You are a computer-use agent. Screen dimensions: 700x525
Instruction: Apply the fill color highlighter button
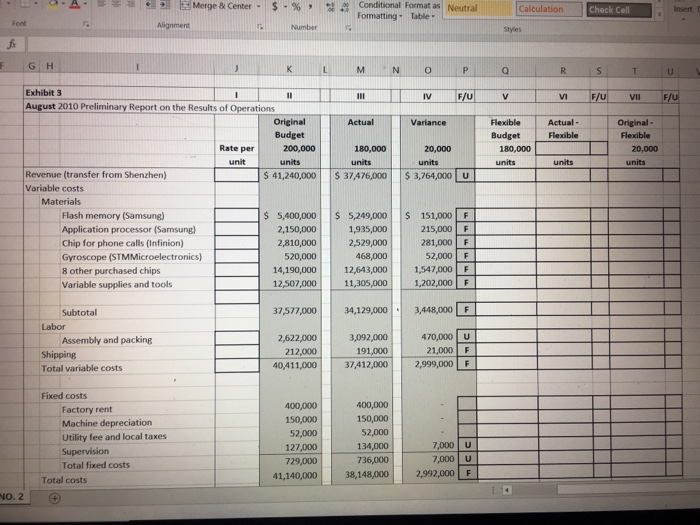(x=54, y=4)
